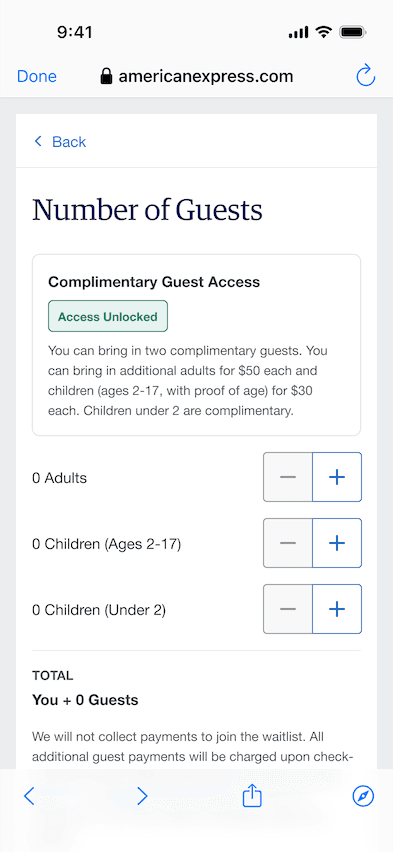Image resolution: width=393 pixels, height=852 pixels.
Task: Tap the battery indicator in status bar
Action: click(x=353, y=33)
